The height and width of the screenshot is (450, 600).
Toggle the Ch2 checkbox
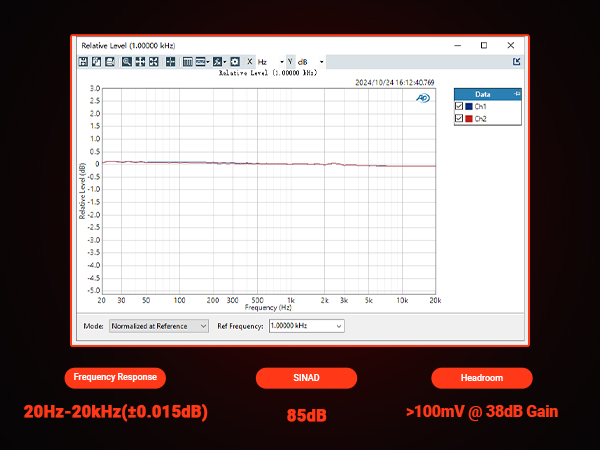[x=459, y=119]
